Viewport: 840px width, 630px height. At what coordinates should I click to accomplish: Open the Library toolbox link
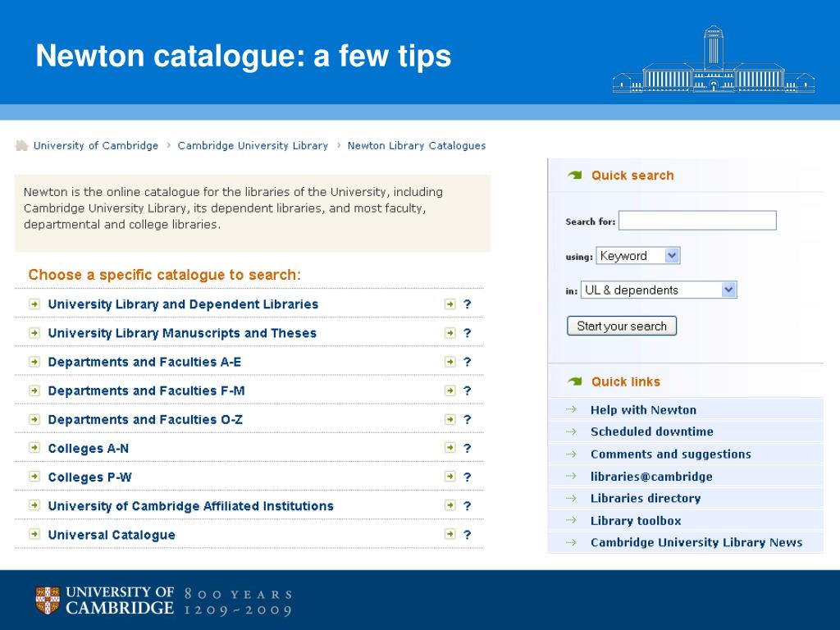[636, 521]
